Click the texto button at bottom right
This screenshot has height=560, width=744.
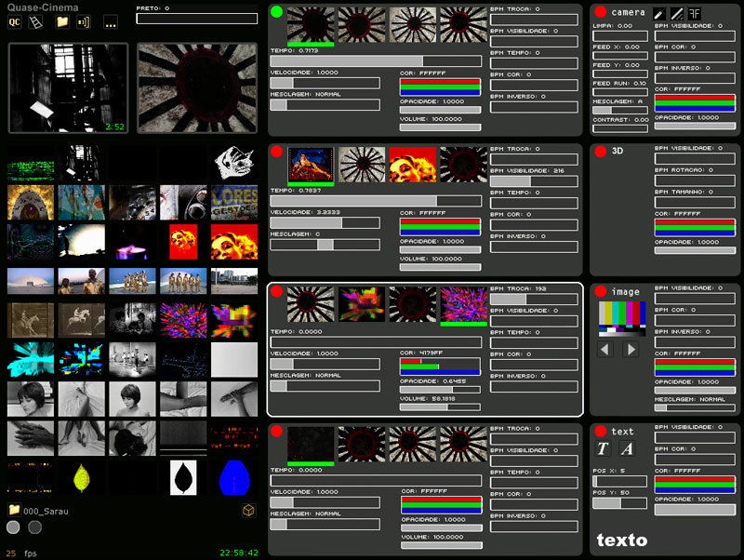[620, 540]
